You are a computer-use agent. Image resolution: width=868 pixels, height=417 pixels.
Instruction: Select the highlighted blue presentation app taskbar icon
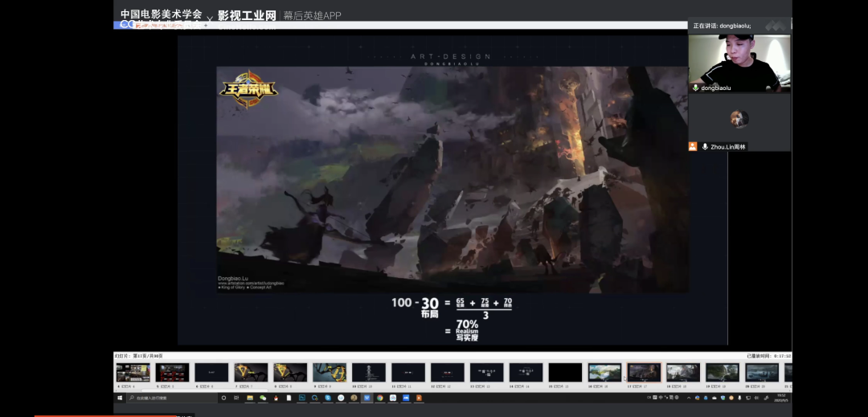click(x=367, y=398)
